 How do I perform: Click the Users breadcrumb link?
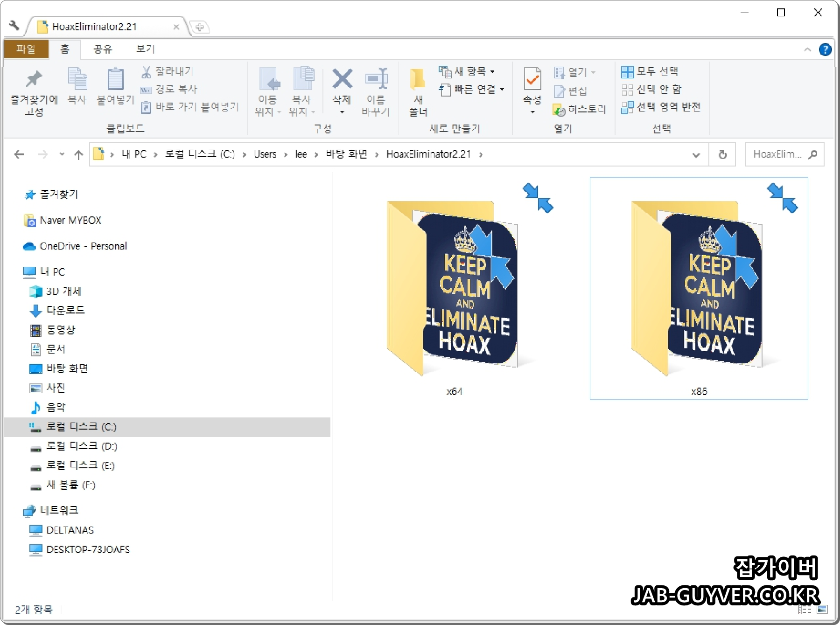(265, 154)
